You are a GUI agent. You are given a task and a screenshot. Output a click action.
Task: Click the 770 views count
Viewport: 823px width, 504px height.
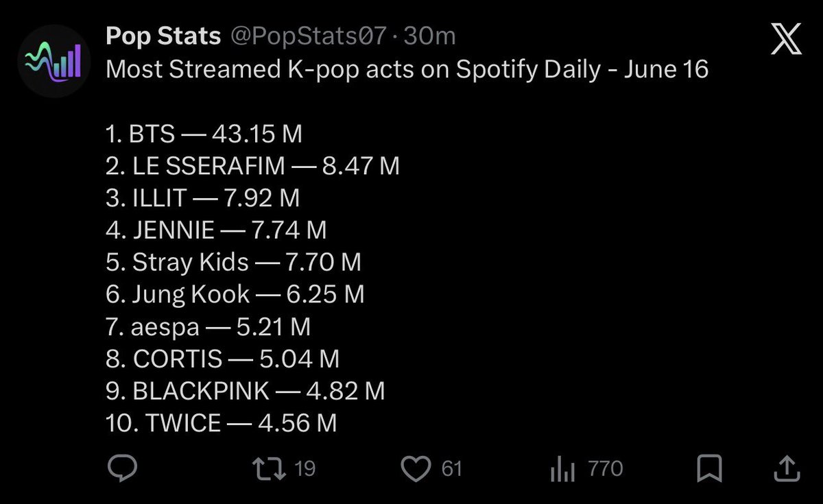(606, 469)
